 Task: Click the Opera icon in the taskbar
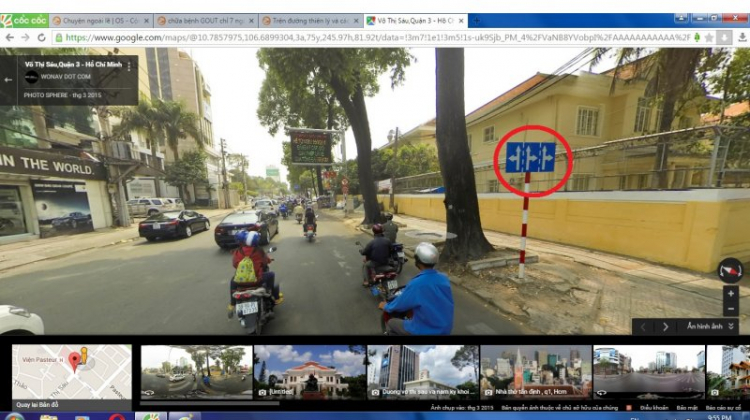(117, 417)
